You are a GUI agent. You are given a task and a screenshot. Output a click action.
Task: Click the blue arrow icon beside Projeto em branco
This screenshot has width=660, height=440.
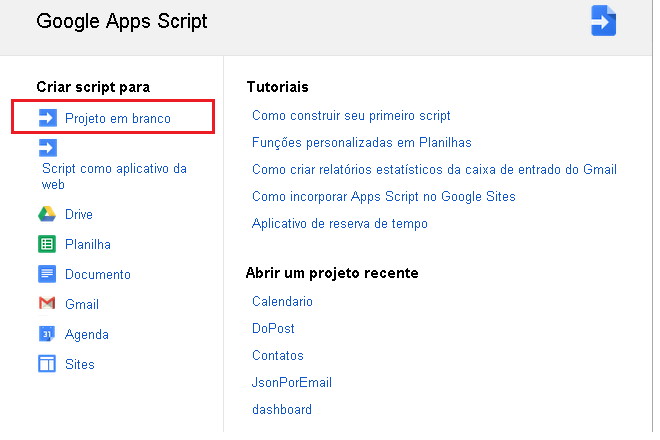(x=48, y=118)
